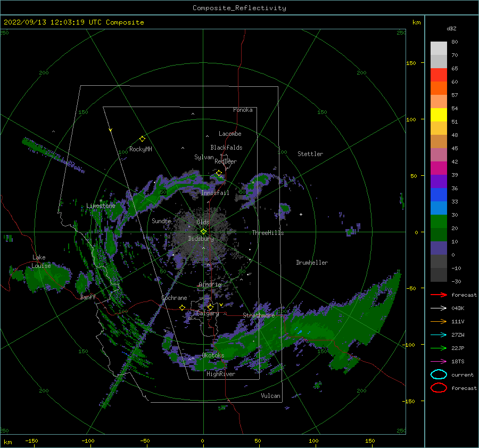Pick the bright yellow swatch in dBZ scale

pos(439,115)
